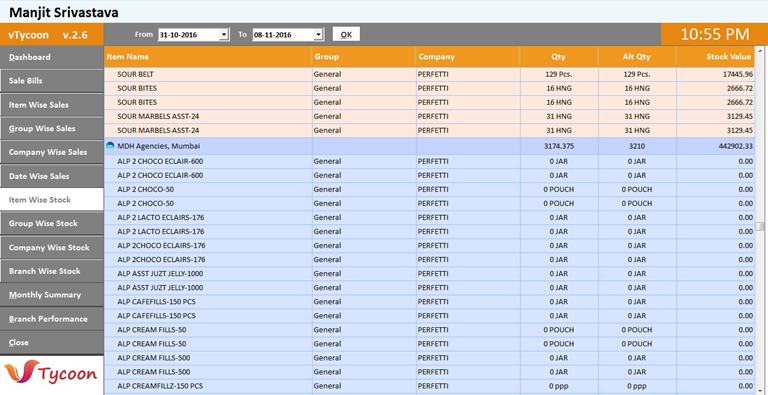Open Date Wise Sales report
768x395 pixels.
[51, 176]
